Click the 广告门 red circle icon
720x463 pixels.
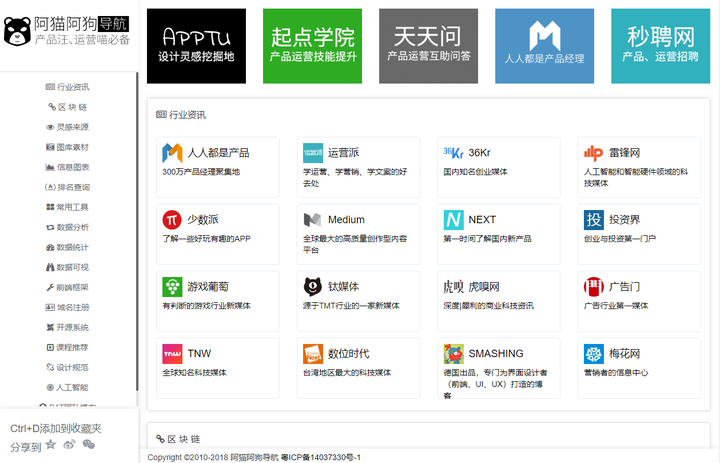pyautogui.click(x=594, y=287)
